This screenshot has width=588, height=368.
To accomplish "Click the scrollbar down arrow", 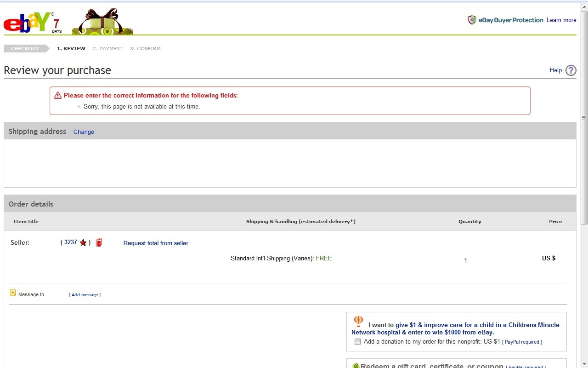I will pos(584,364).
